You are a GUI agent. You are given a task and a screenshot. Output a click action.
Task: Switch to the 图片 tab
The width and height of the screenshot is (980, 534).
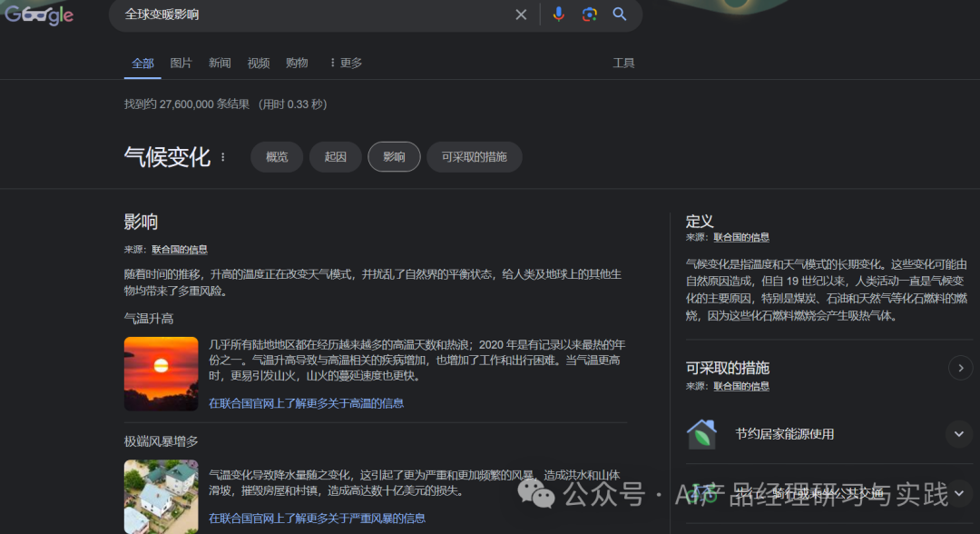pyautogui.click(x=181, y=63)
